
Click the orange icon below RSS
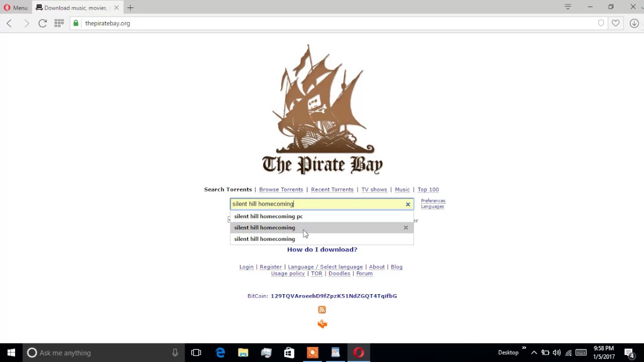point(323,324)
